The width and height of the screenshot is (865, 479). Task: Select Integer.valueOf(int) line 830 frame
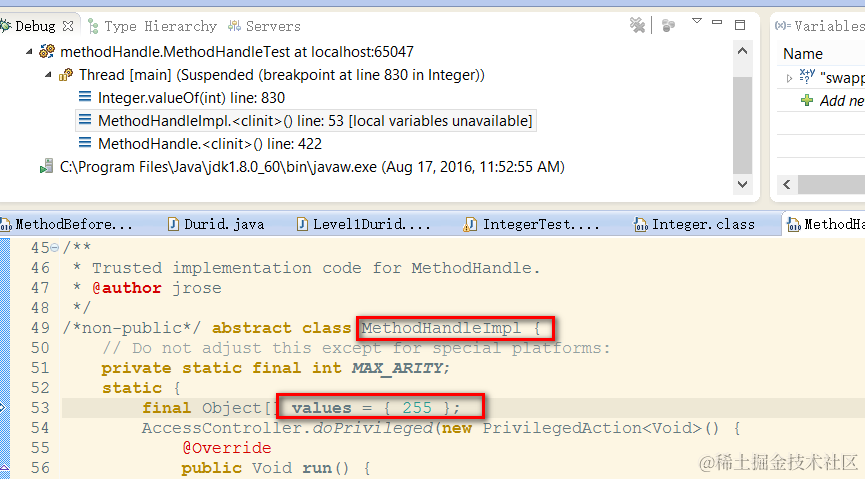click(x=191, y=98)
